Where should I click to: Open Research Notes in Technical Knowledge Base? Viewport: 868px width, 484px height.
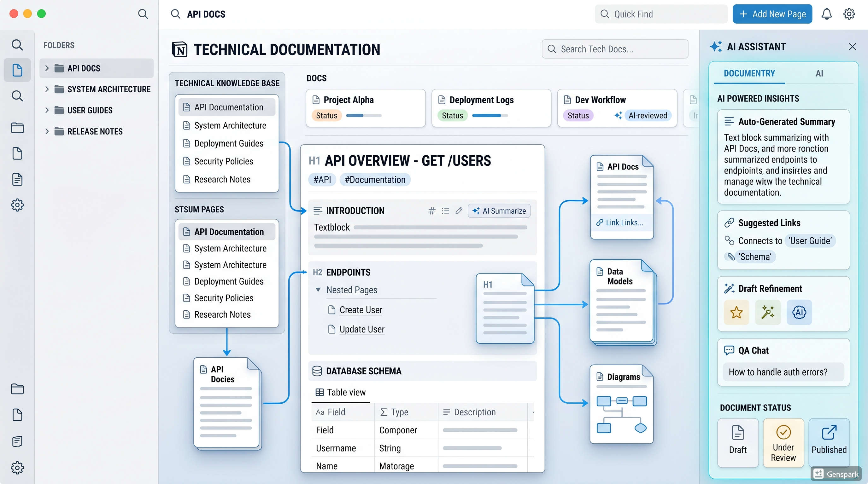point(226,179)
